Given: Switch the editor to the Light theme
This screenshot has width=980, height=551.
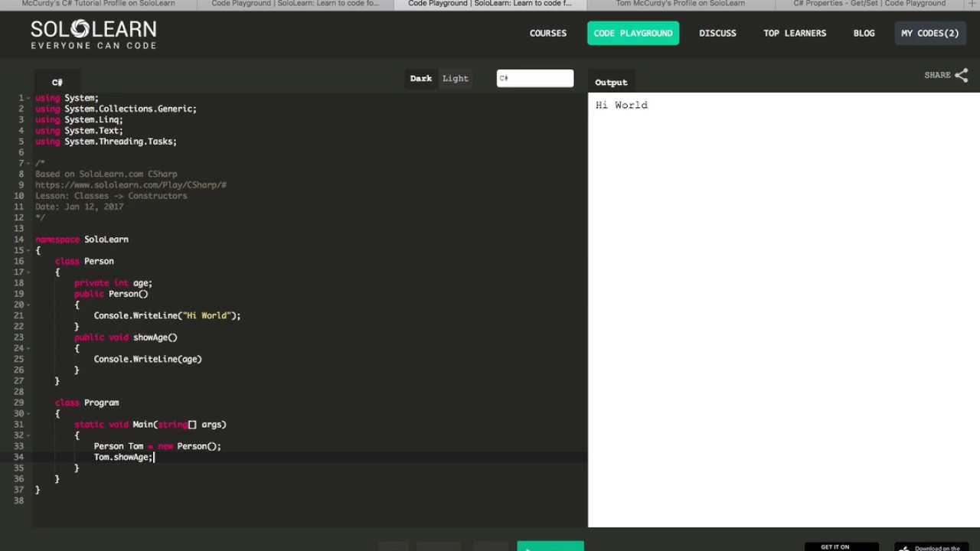Looking at the screenshot, I should [455, 78].
